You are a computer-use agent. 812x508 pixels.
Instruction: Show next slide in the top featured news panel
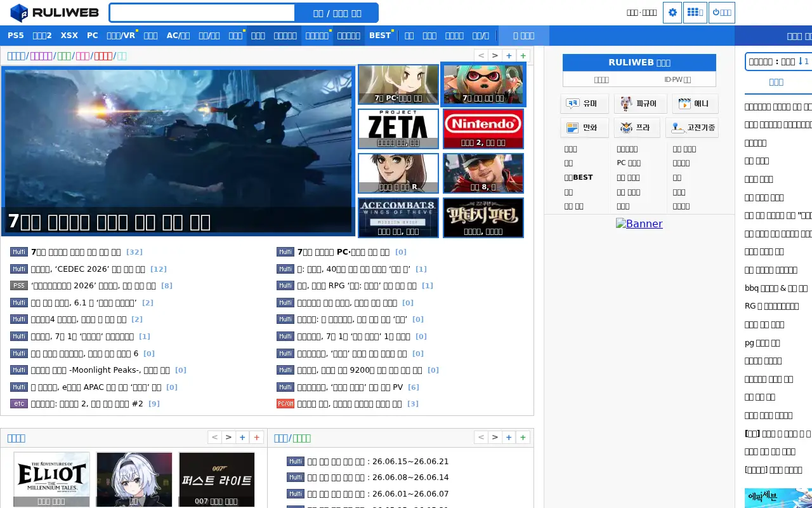tap(495, 56)
